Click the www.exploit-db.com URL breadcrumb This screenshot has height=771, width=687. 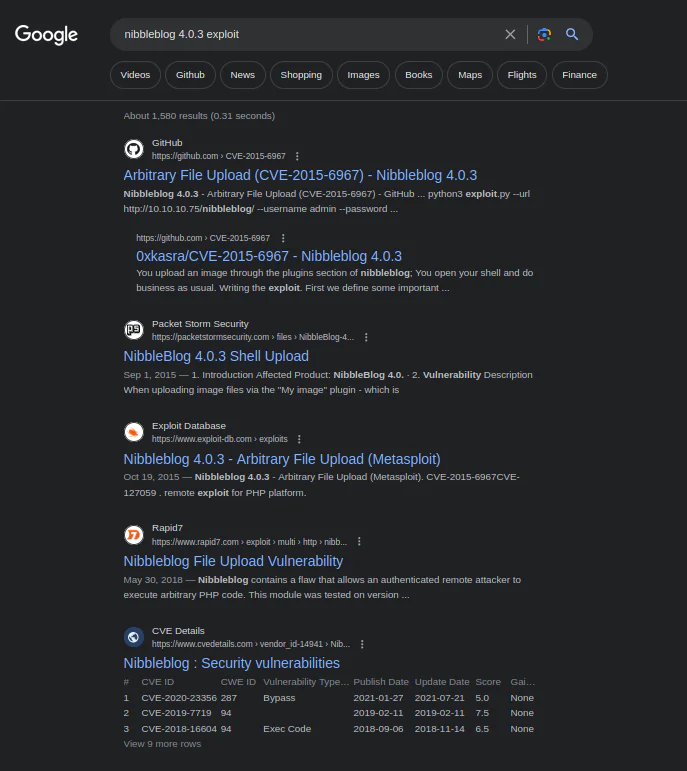click(x=219, y=439)
